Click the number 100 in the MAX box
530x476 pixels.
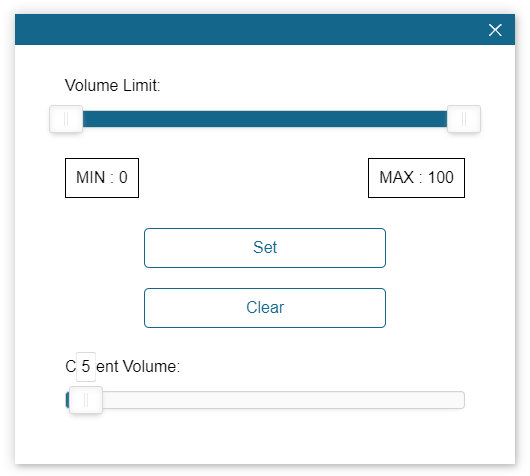441,177
